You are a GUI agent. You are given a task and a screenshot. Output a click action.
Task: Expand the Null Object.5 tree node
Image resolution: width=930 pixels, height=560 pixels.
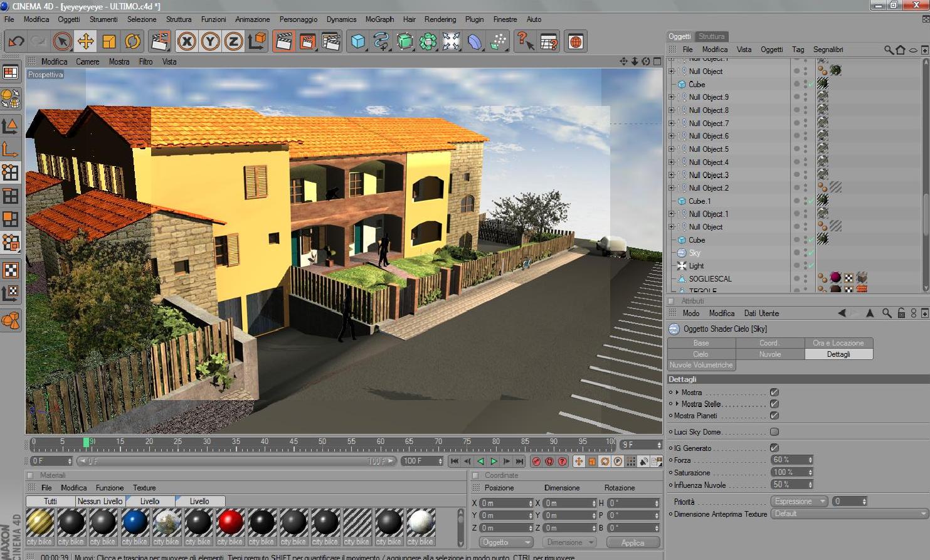point(672,149)
